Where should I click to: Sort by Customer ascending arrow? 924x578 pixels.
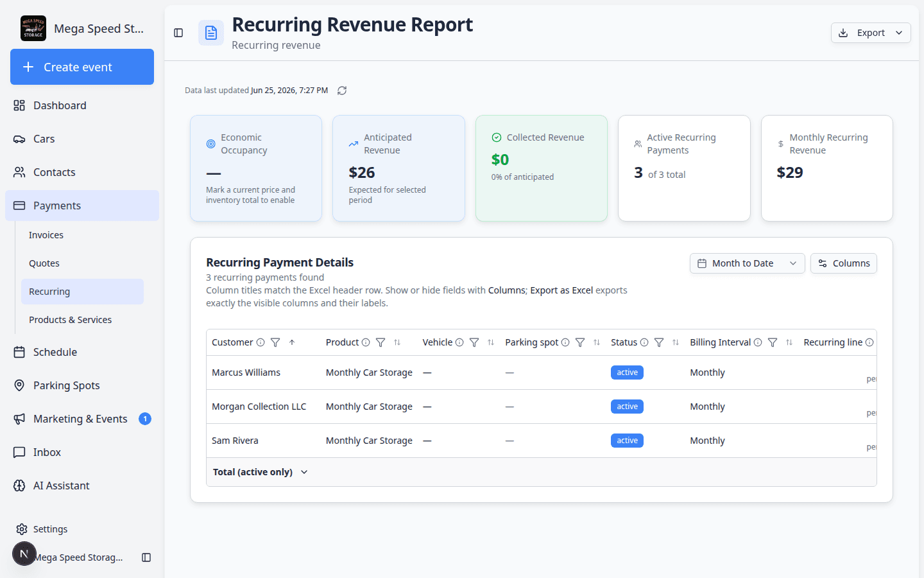point(292,342)
